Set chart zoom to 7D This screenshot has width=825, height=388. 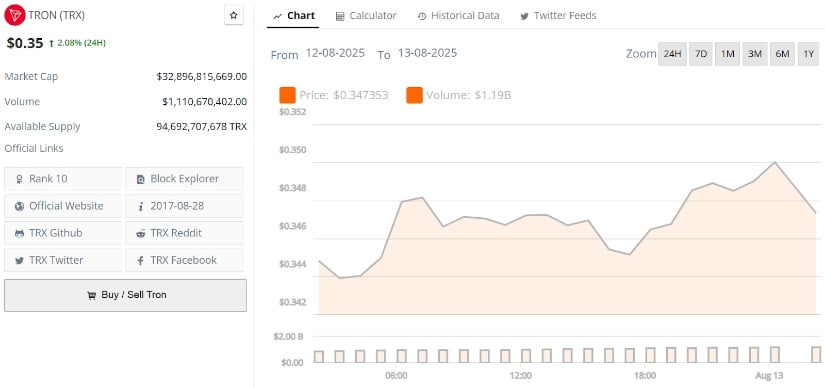click(x=701, y=54)
